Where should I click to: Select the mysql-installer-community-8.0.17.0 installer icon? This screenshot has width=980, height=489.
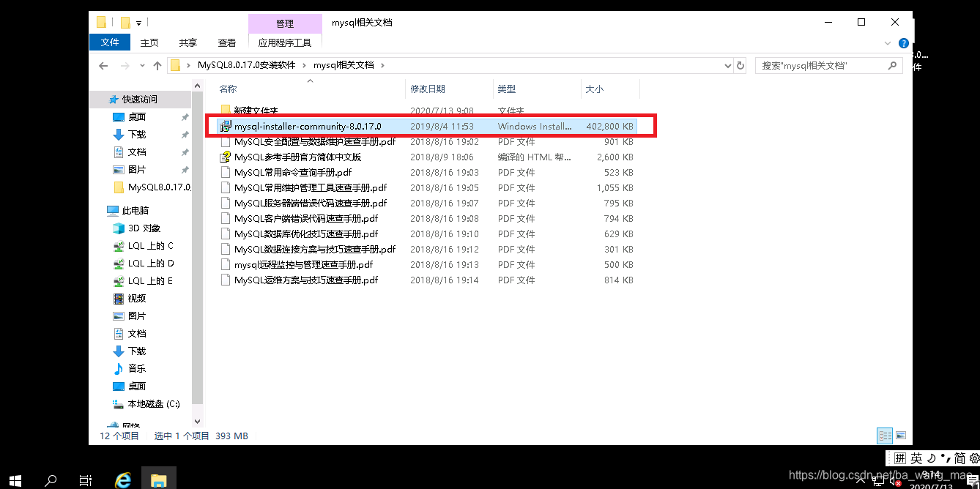[x=226, y=126]
